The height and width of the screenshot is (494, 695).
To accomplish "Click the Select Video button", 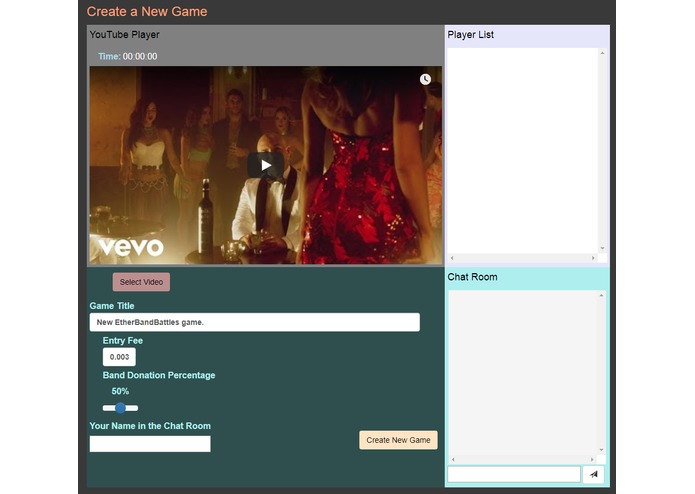I will (141, 282).
